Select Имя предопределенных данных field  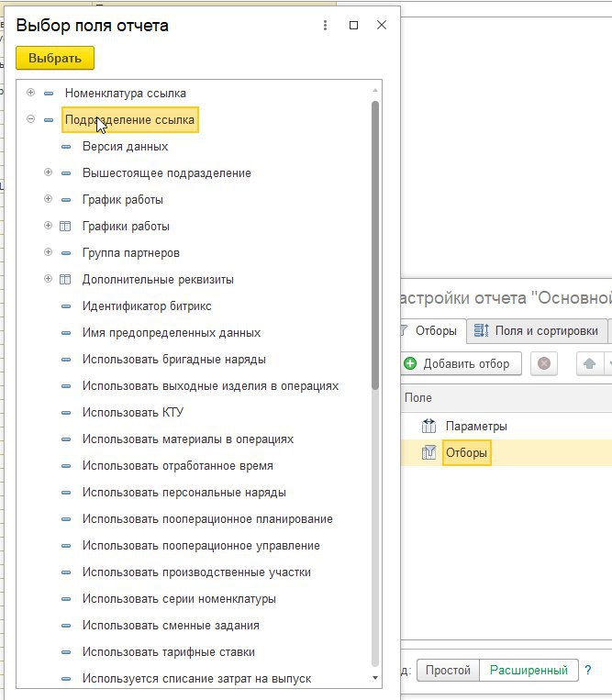pyautogui.click(x=172, y=333)
